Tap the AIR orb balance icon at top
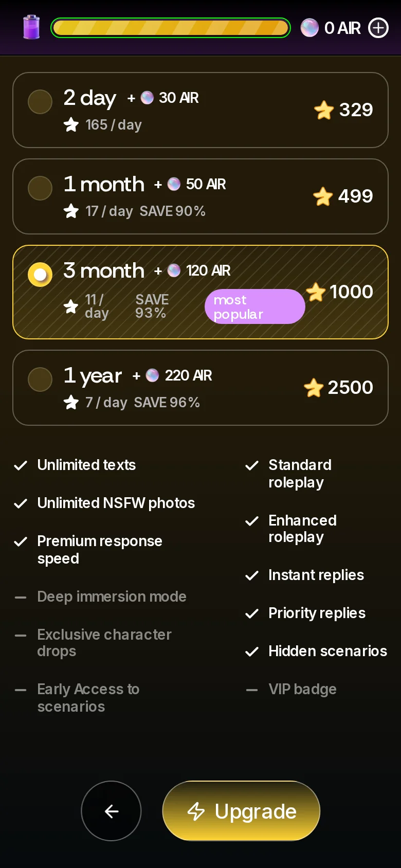401x868 pixels. coord(309,28)
